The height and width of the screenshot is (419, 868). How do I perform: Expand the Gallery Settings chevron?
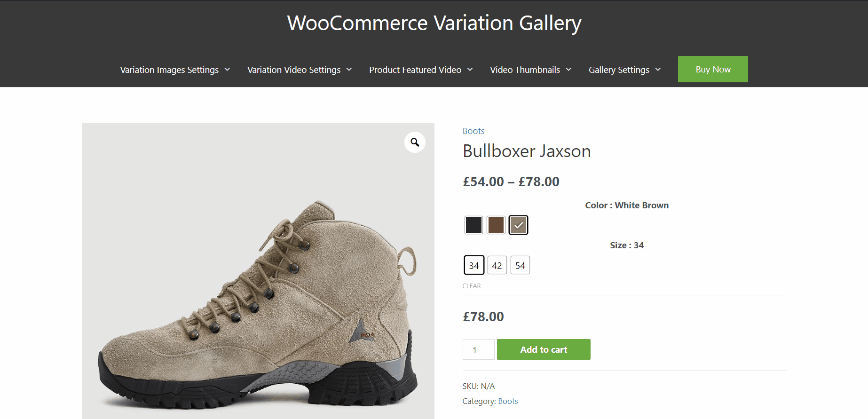(658, 70)
